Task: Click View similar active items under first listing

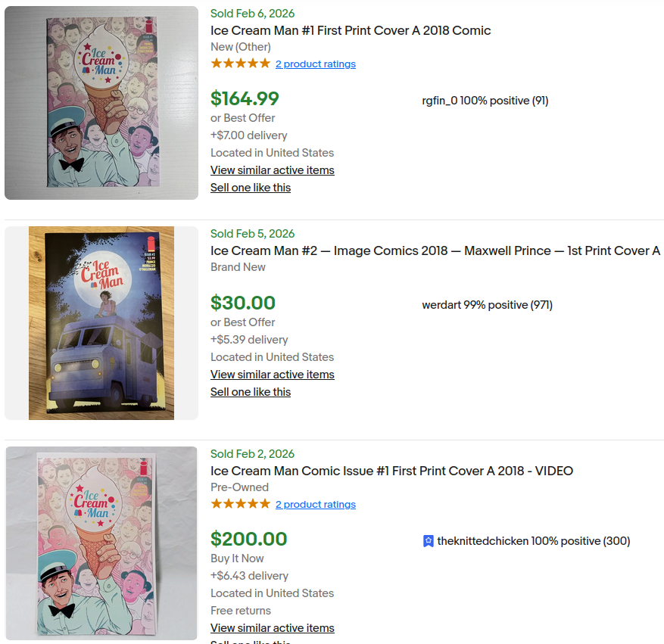Action: pyautogui.click(x=272, y=170)
